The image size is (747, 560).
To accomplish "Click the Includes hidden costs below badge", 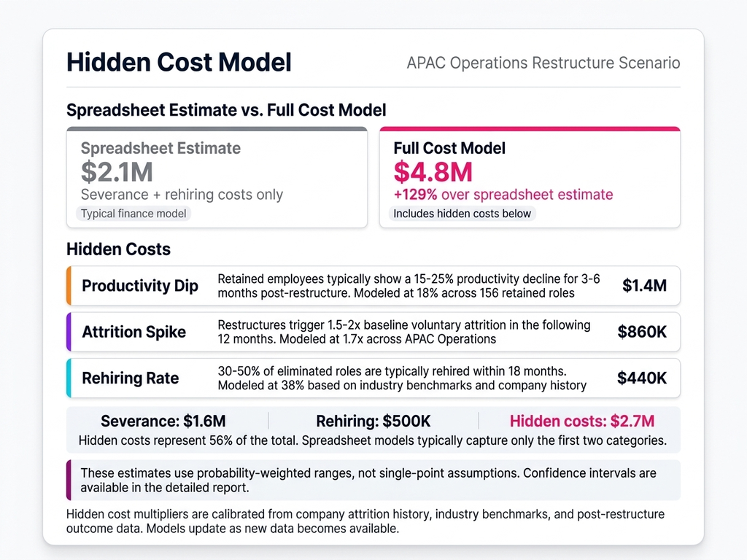I will tap(462, 214).
